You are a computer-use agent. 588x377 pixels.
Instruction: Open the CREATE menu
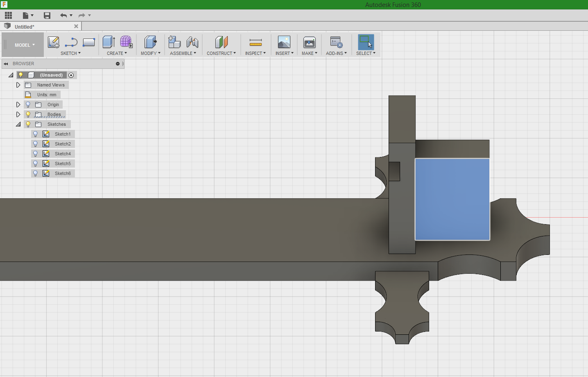117,53
